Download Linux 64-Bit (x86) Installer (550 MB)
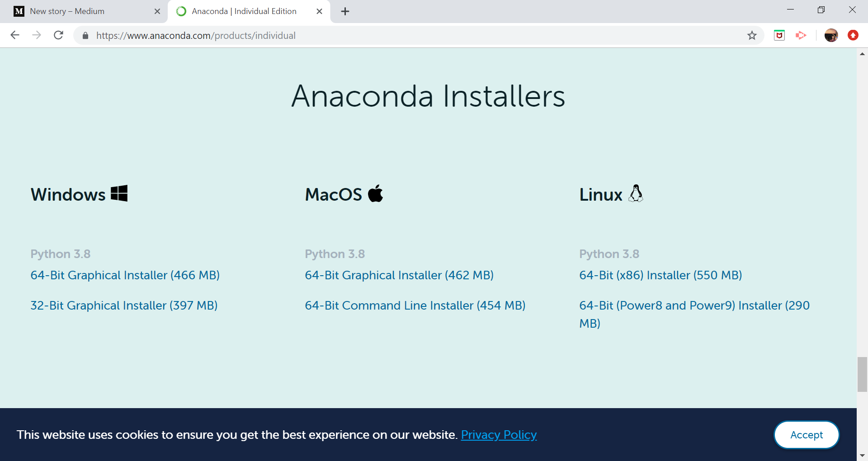Viewport: 868px width, 461px height. (x=660, y=275)
